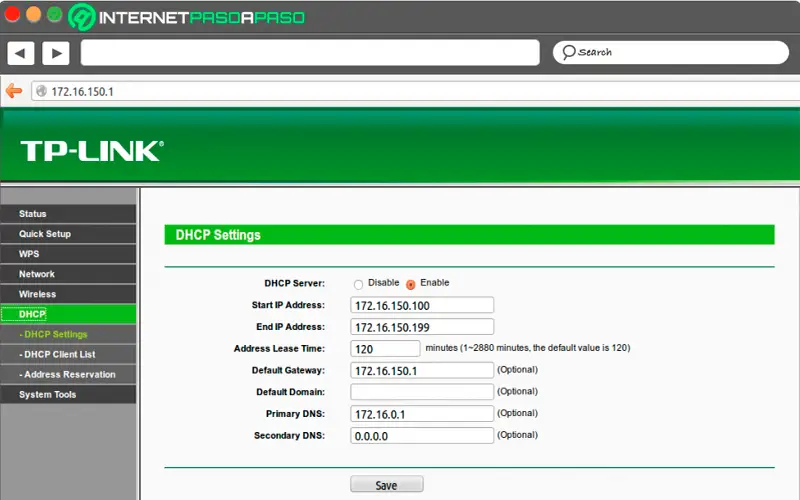Click the Save button

[x=387, y=485]
